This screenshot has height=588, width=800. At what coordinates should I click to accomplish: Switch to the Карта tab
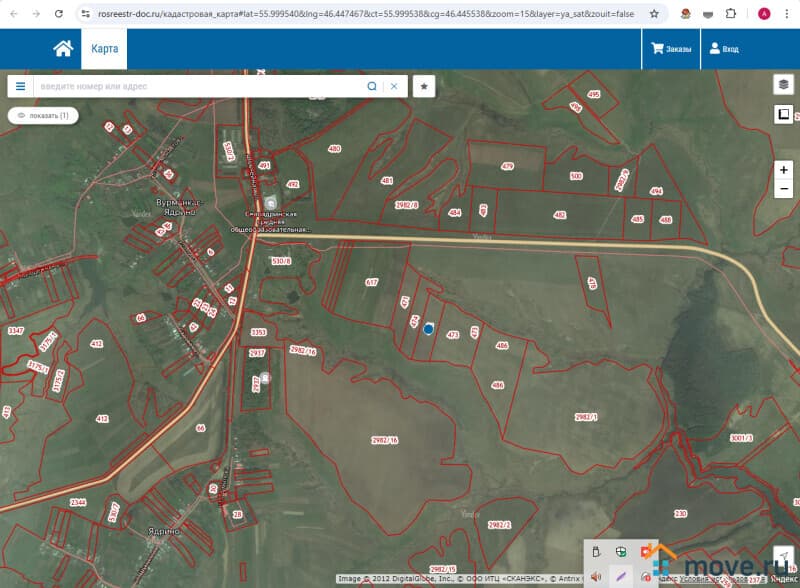coord(104,49)
